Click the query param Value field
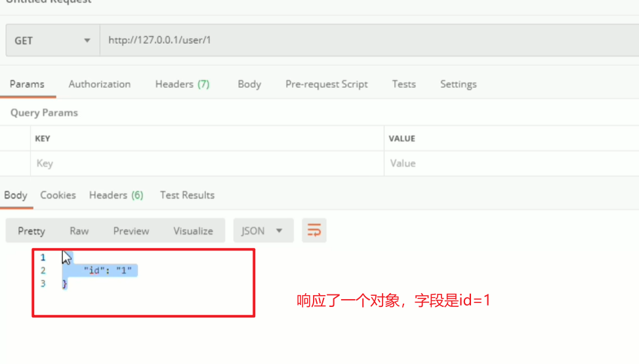The image size is (639, 364). tap(512, 163)
